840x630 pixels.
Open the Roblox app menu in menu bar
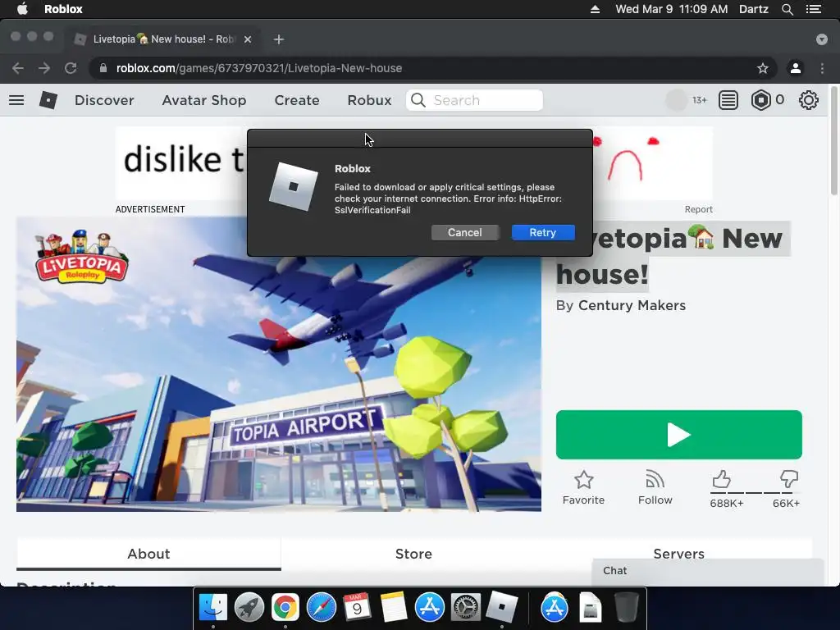63,9
